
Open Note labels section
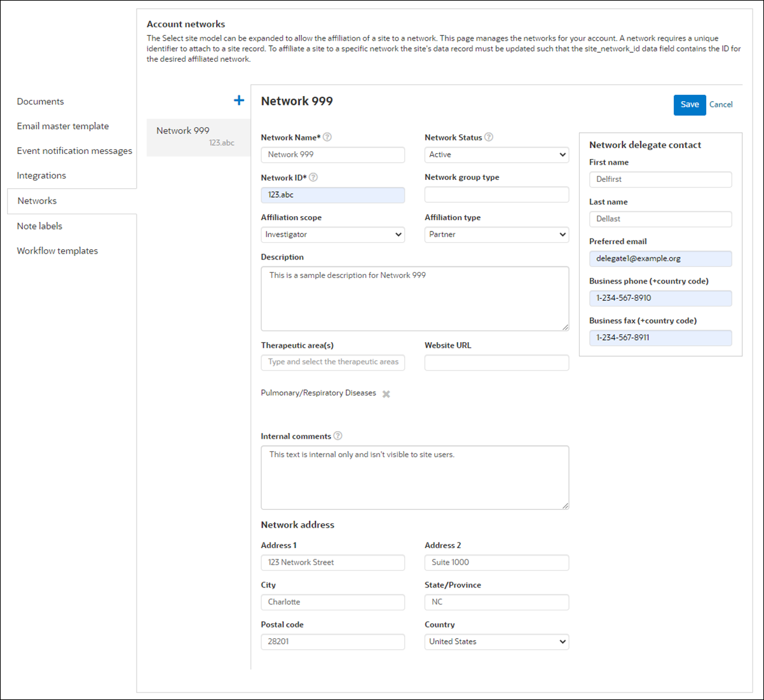(x=39, y=226)
